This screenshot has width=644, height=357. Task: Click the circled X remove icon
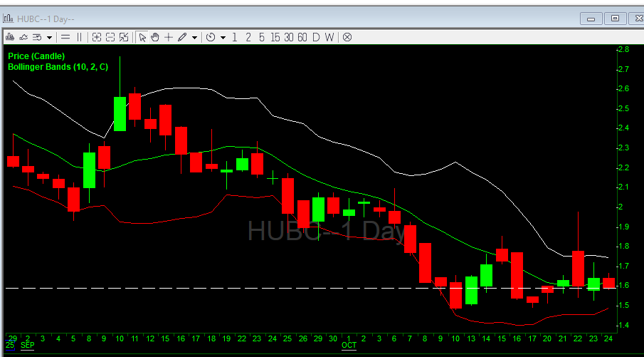[347, 37]
